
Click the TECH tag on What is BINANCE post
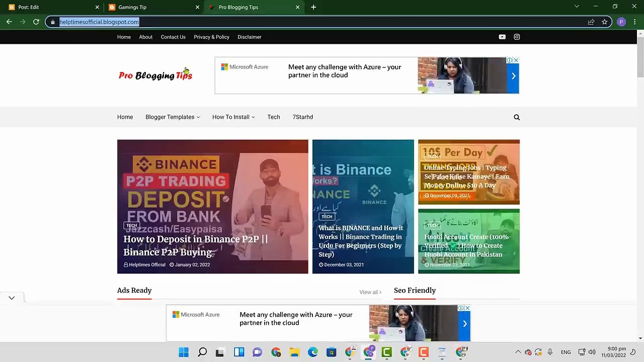[327, 217]
